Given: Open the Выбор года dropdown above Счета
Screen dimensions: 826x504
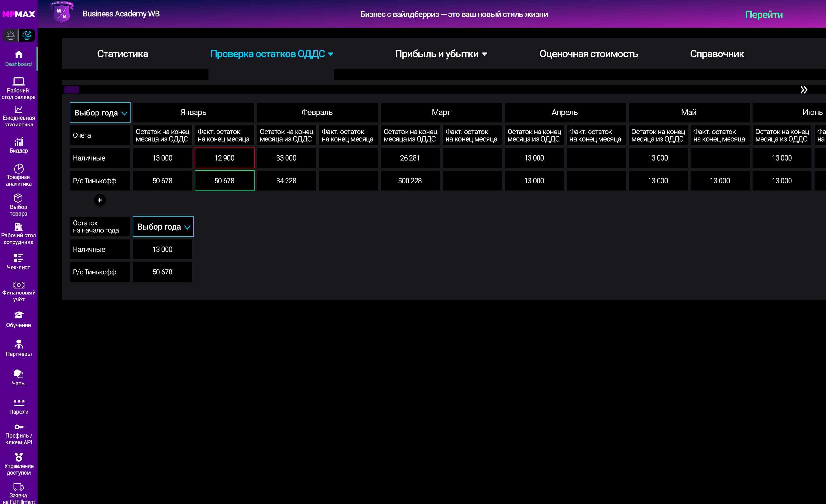Looking at the screenshot, I should 100,113.
